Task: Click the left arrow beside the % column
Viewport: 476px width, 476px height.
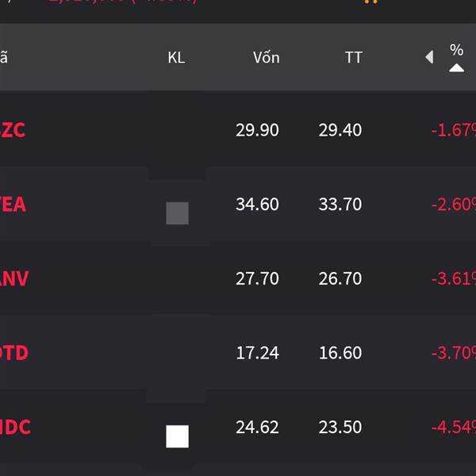Action: (429, 57)
